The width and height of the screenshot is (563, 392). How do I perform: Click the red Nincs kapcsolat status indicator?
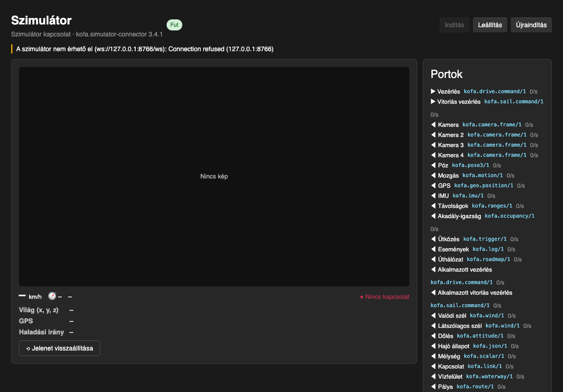click(x=384, y=297)
